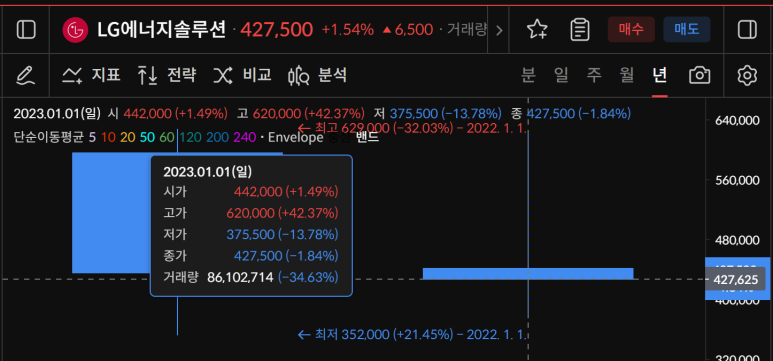Screen dimensions: 773x361
Task: Click 거래량 86,102,714 in tooltip
Action: click(x=251, y=277)
